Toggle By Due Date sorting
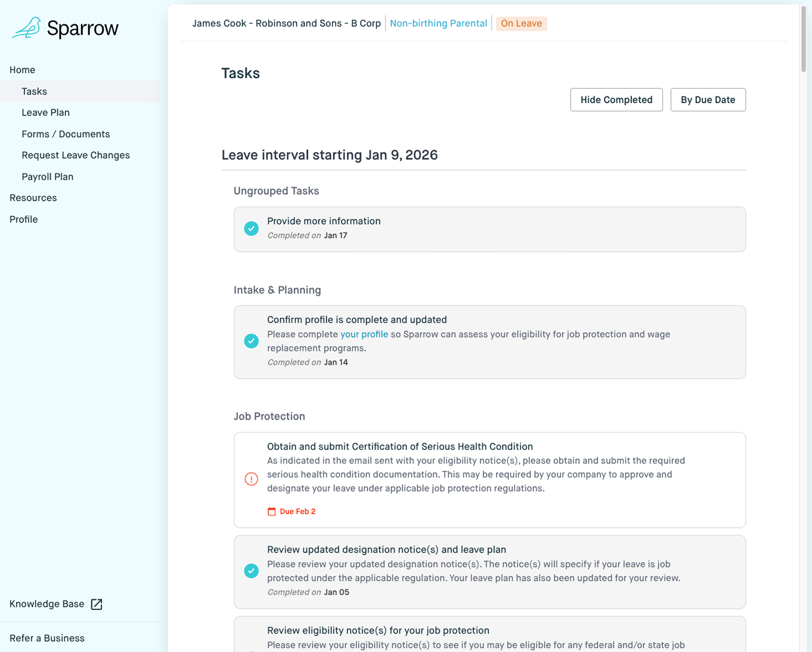Viewport: 812px width, 652px height. coord(708,100)
